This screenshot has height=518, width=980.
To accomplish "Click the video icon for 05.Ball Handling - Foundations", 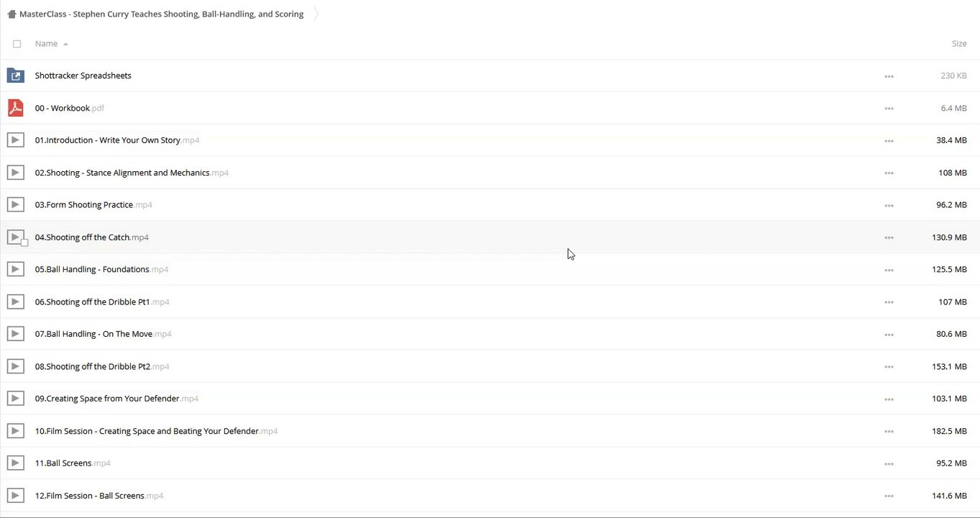I will 15,269.
